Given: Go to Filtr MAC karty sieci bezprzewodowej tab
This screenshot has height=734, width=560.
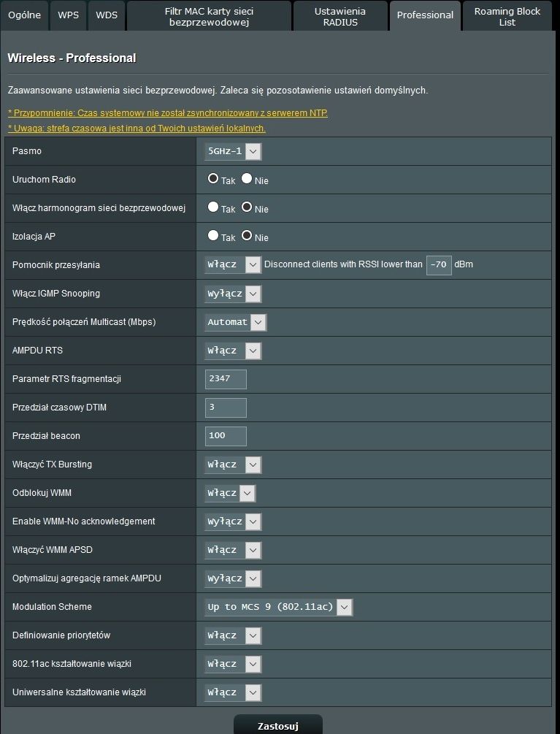Looking at the screenshot, I should [x=209, y=16].
